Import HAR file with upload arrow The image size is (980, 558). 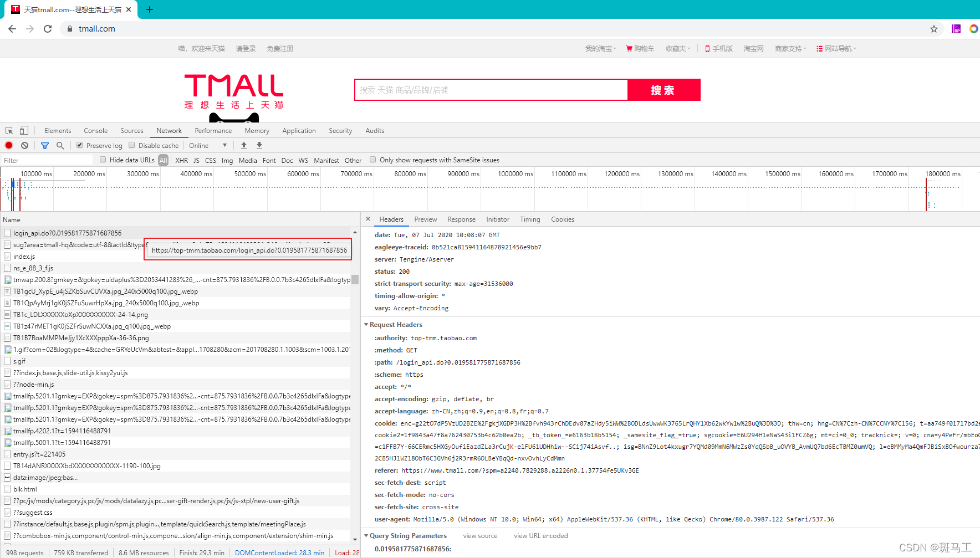click(x=244, y=145)
